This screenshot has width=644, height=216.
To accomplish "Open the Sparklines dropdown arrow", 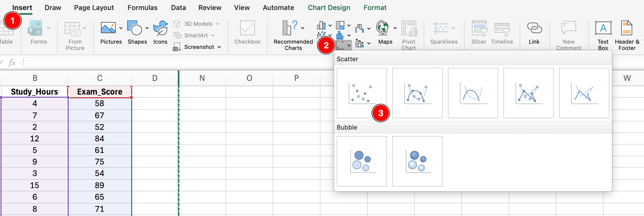I will tap(454, 27).
